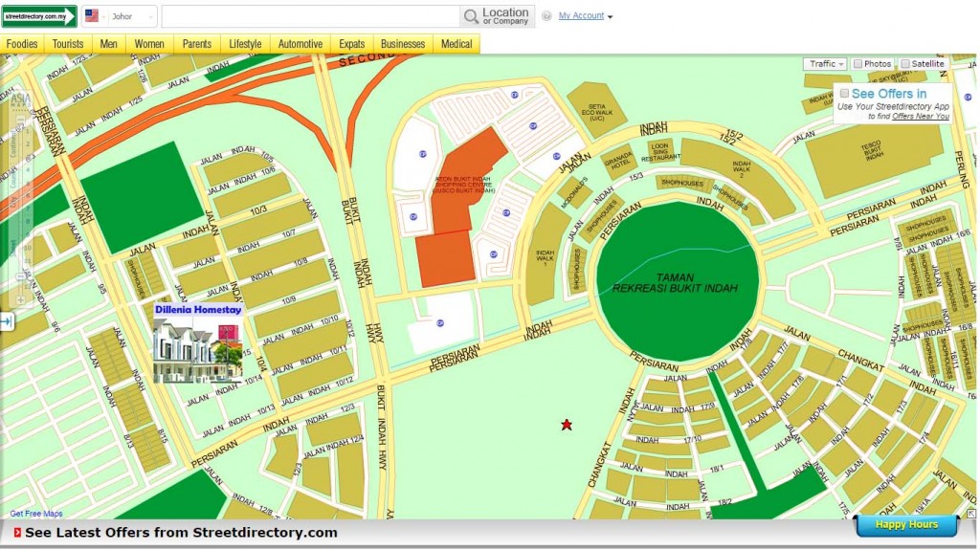Viewport: 980px width, 550px height.
Task: Open the Women tab
Action: 149,44
